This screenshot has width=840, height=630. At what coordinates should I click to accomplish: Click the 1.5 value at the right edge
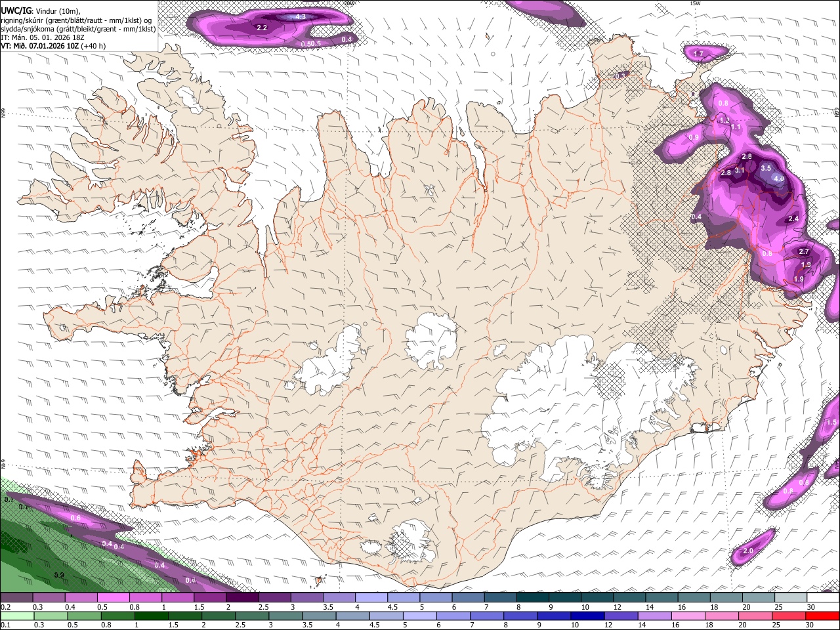(x=831, y=423)
